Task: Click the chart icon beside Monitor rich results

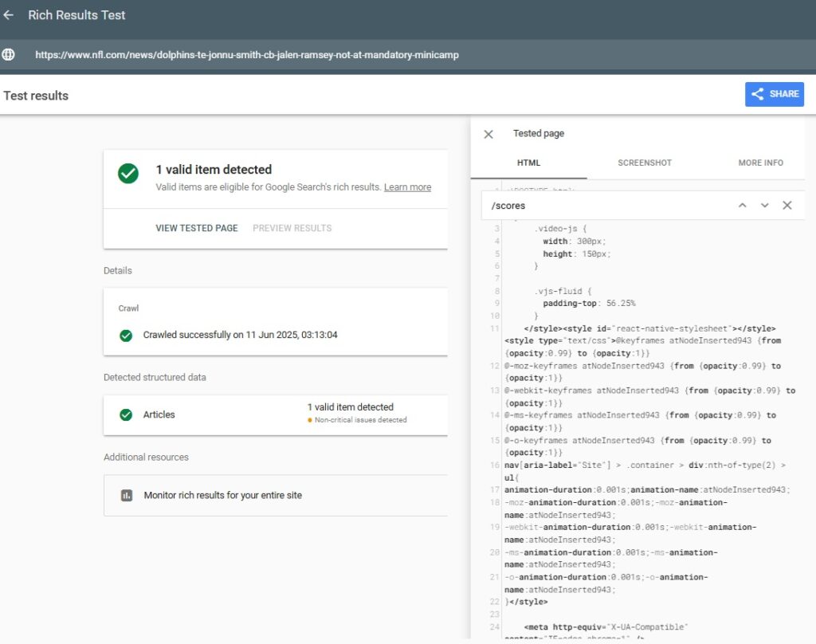Action: coord(127,495)
